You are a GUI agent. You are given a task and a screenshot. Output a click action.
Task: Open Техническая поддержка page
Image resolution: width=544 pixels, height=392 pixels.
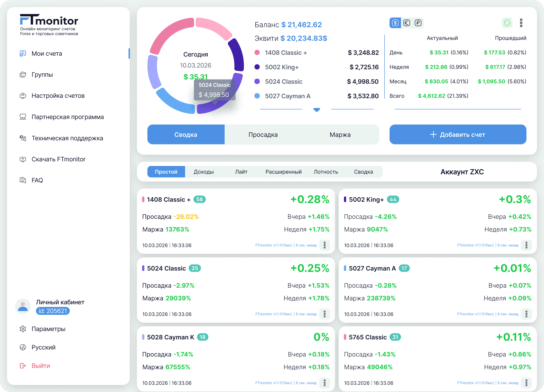pos(67,138)
